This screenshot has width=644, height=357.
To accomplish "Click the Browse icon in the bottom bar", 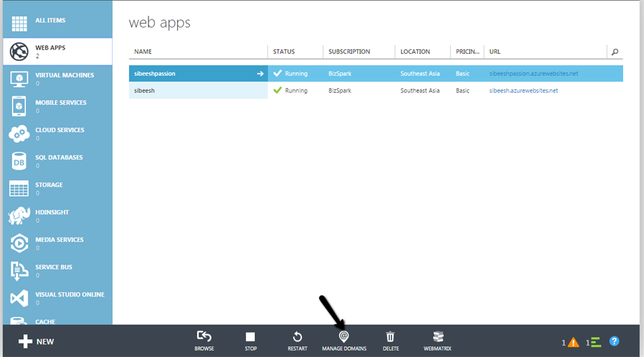I will tap(204, 337).
